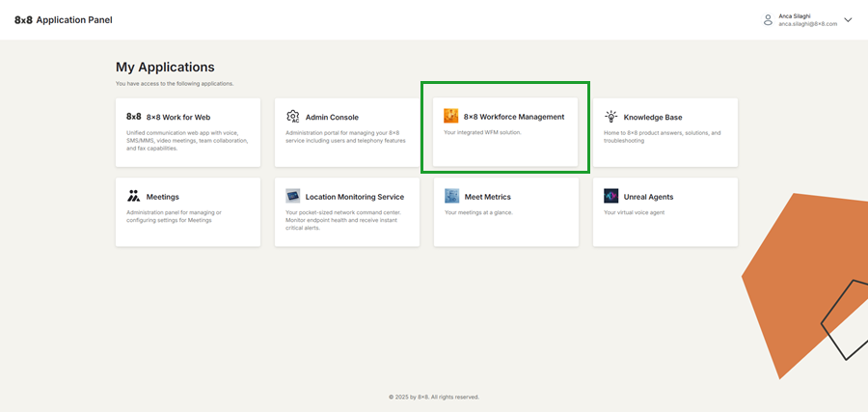
Task: Launch 8x8 Workforce Management title link
Action: pyautogui.click(x=514, y=117)
